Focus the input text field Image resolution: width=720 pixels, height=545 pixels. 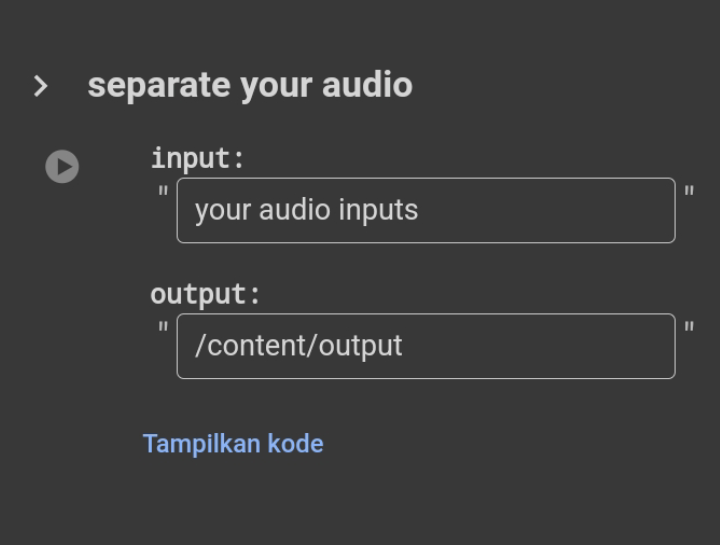(426, 210)
